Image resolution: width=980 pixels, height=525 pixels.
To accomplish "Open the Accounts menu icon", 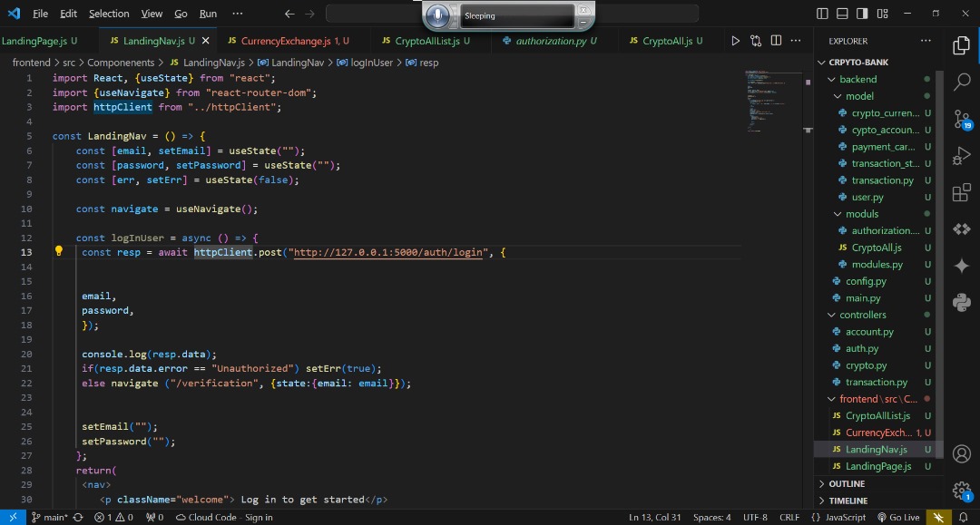I will coord(961,454).
